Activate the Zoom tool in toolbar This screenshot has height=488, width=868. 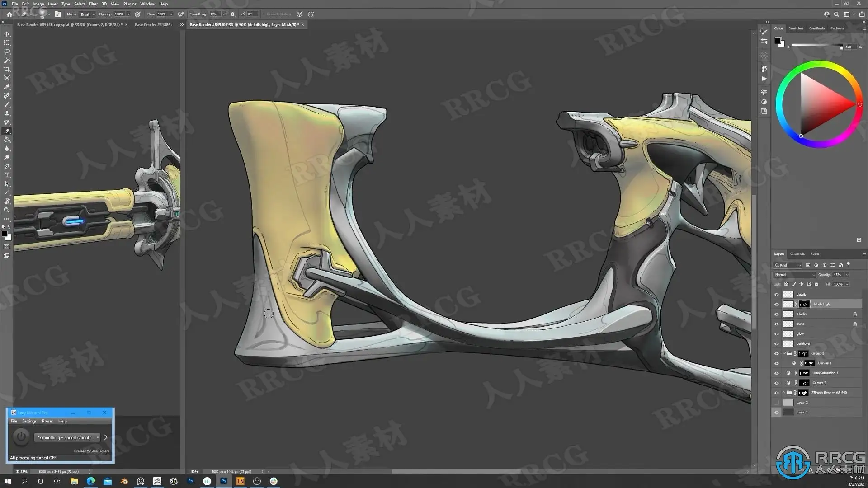pyautogui.click(x=7, y=211)
